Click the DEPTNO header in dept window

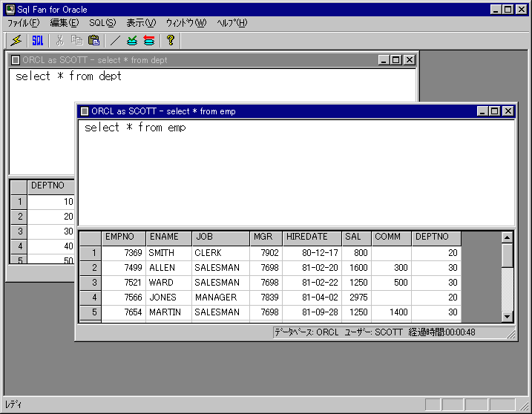(51, 187)
